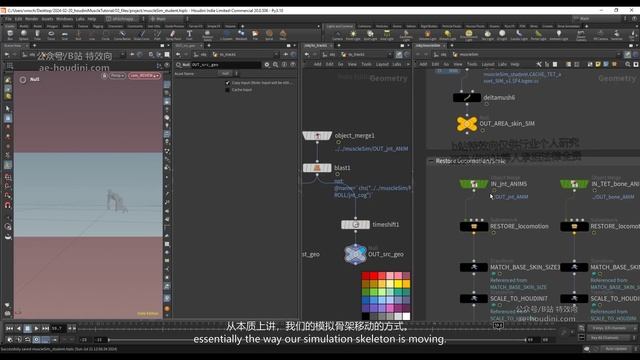Screen dimensions: 640x360
Task: Pick the white swatch in color palette
Action: tap(406, 316)
